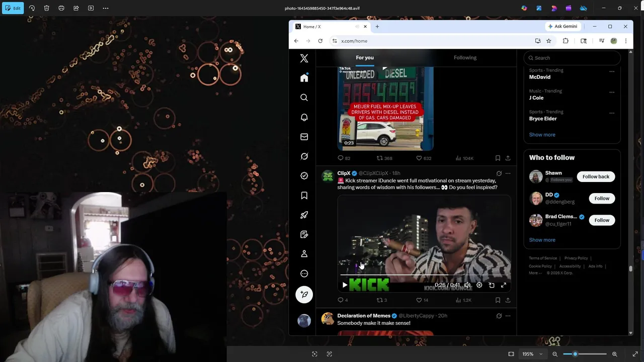
Task: Open Explore search in X sidebar
Action: (304, 98)
